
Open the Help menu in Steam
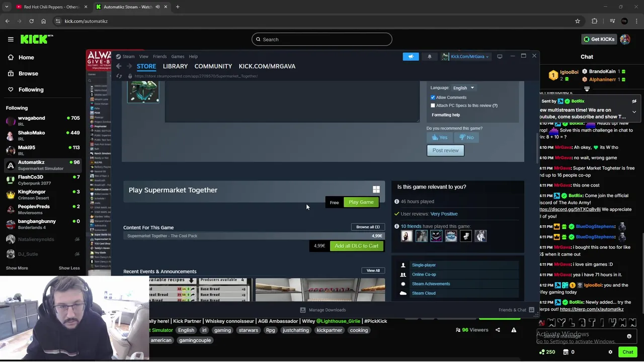click(x=193, y=56)
